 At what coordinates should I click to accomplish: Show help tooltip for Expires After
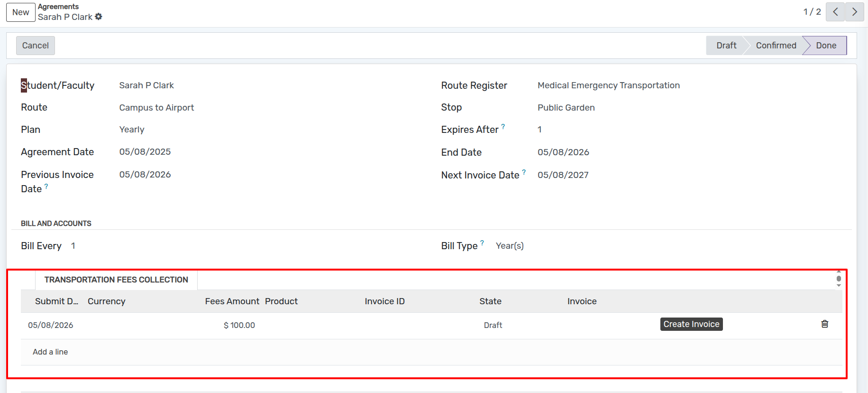(x=503, y=127)
